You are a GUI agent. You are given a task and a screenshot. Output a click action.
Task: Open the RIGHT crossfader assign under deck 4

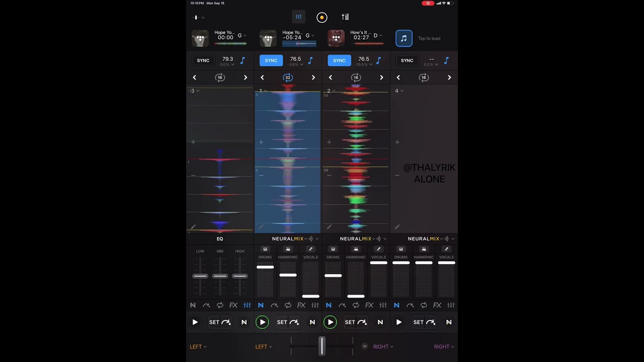444,346
